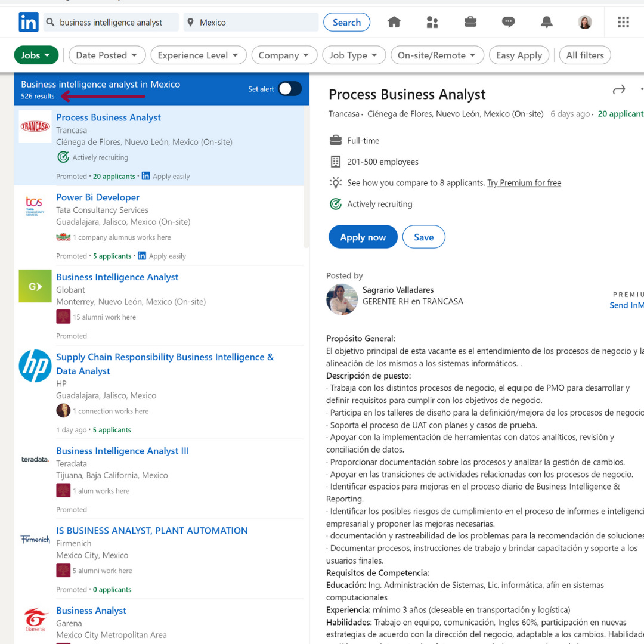This screenshot has width=644, height=644.
Task: Open the LinkedIn home logo
Action: (x=29, y=22)
